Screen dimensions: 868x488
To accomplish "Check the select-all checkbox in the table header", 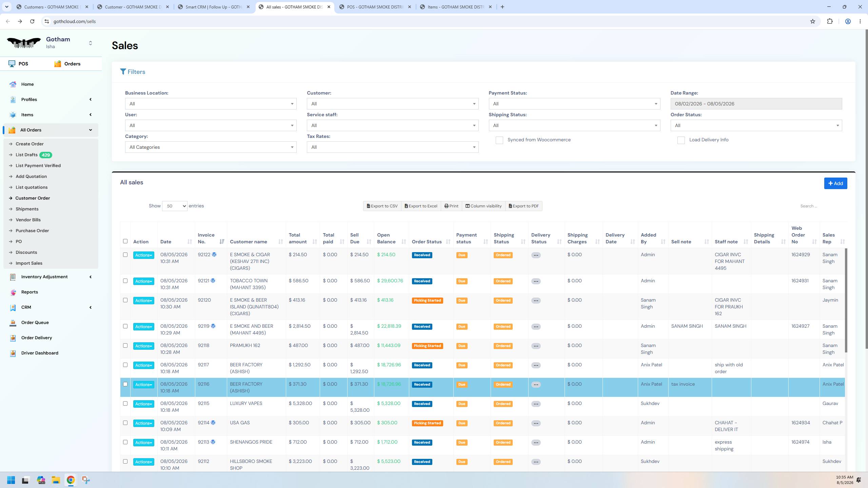I will pos(125,241).
